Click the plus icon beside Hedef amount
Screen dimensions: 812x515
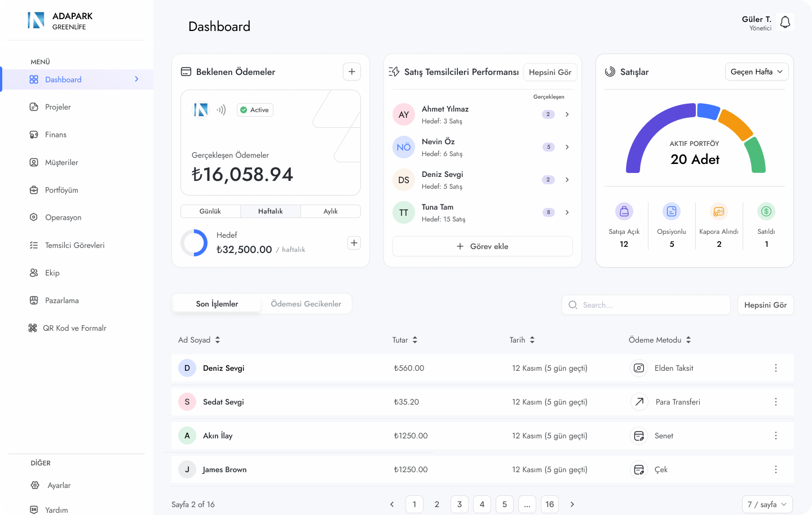[x=354, y=243]
